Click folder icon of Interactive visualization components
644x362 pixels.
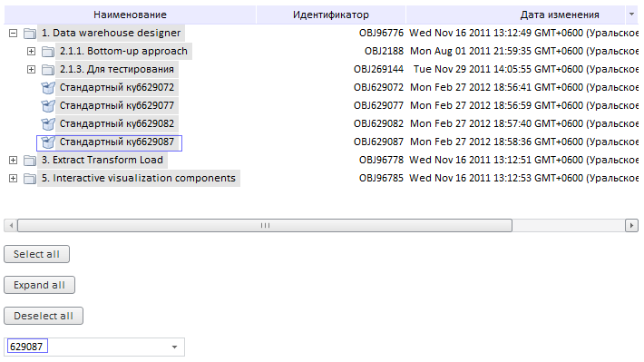point(30,179)
